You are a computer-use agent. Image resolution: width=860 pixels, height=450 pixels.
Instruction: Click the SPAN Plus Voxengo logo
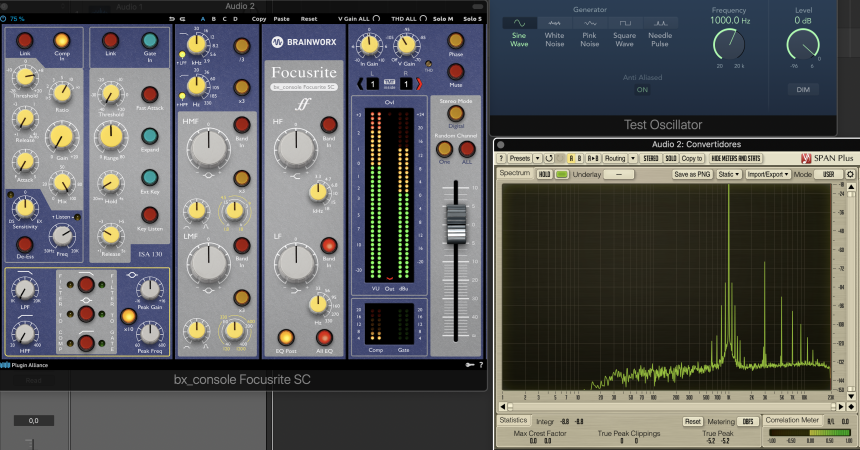point(806,158)
